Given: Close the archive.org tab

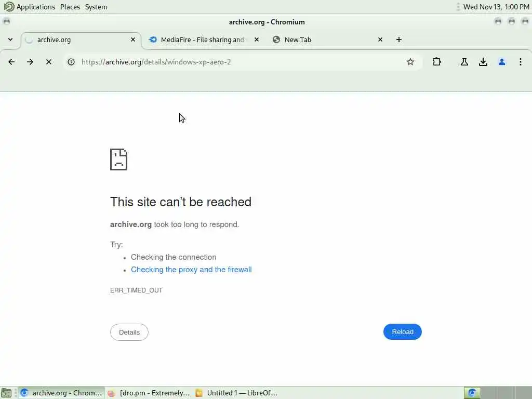Looking at the screenshot, I should (133, 39).
